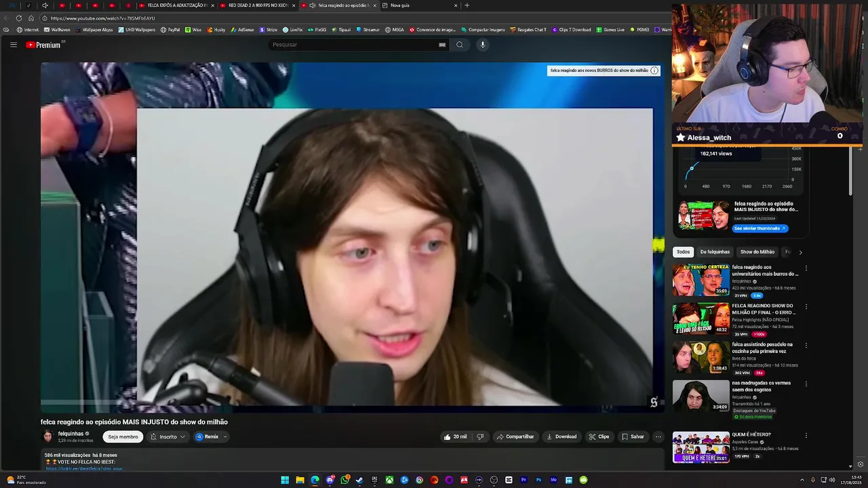Open video 'universitários mais burros' thumbnail

(701, 280)
